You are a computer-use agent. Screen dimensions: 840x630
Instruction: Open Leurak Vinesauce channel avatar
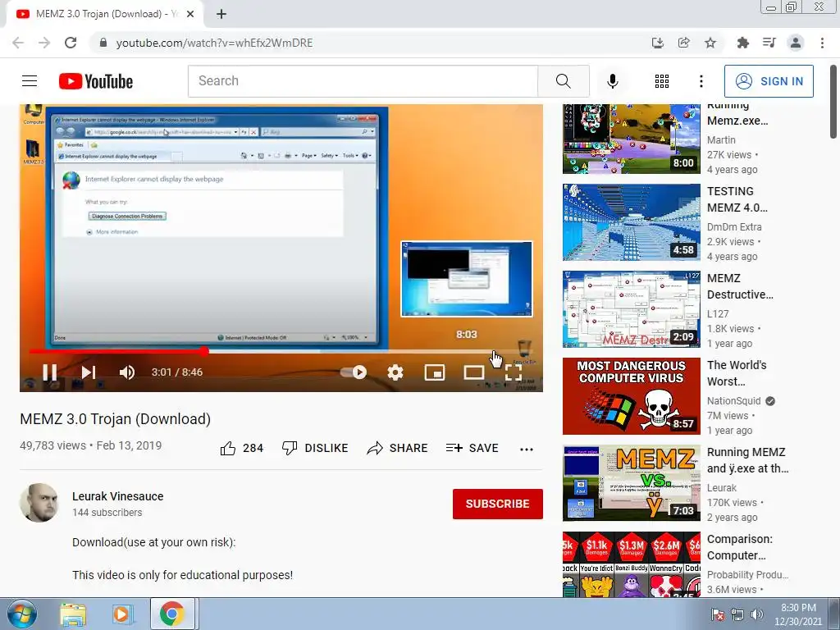click(x=39, y=503)
